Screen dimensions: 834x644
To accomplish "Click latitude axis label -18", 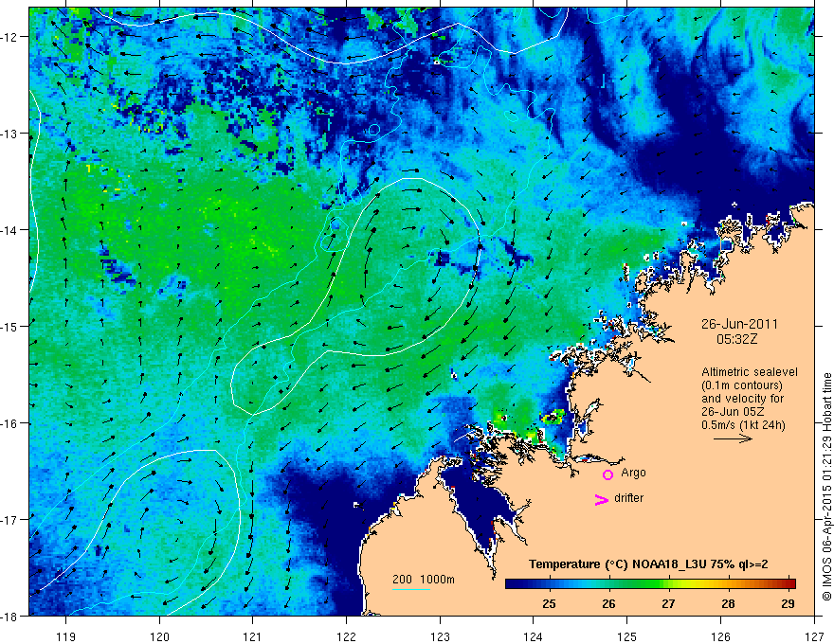I will (10, 616).
